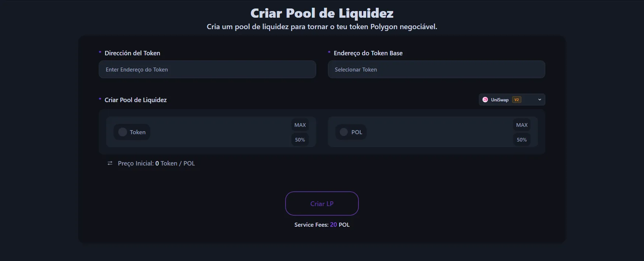This screenshot has height=261, width=644.
Task: Choose 50% in the POL amount box
Action: [522, 140]
